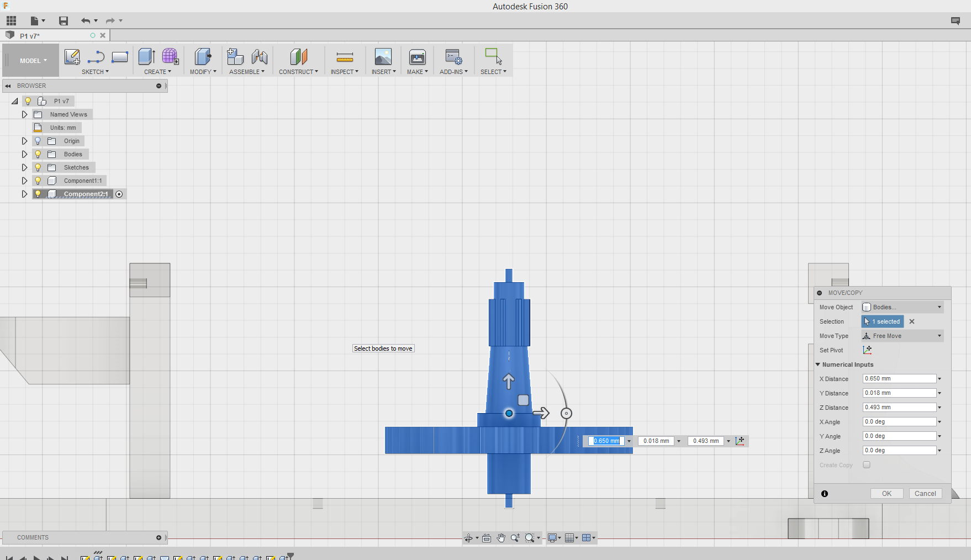This screenshot has height=560, width=971.
Task: Select the Pan hand tool
Action: tap(501, 538)
